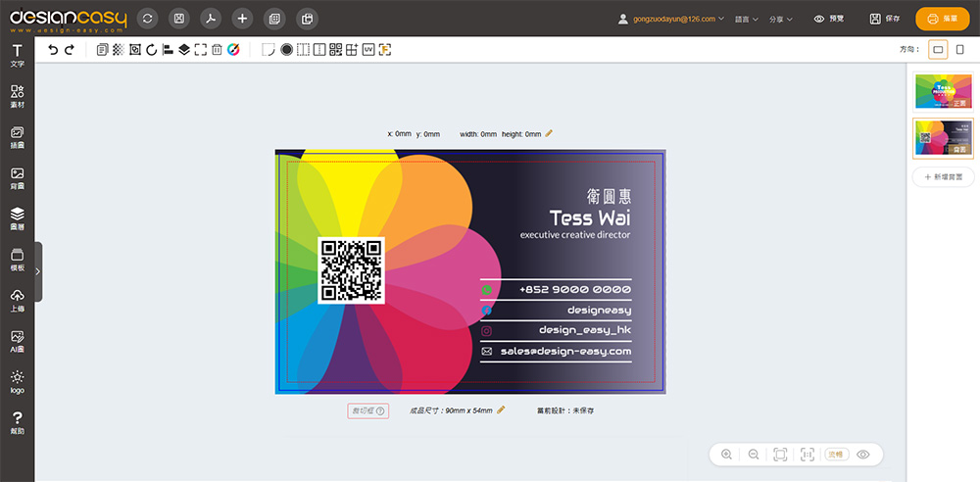Image resolution: width=980 pixels, height=482 pixels.
Task: Open the 圖層 (Layers) panel
Action: point(17,219)
